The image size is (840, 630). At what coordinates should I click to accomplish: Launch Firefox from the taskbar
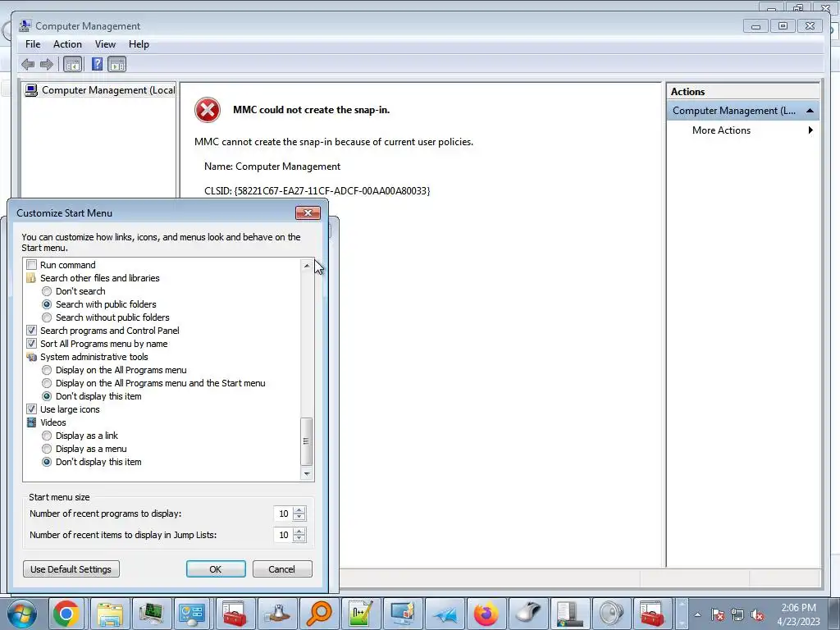click(486, 614)
